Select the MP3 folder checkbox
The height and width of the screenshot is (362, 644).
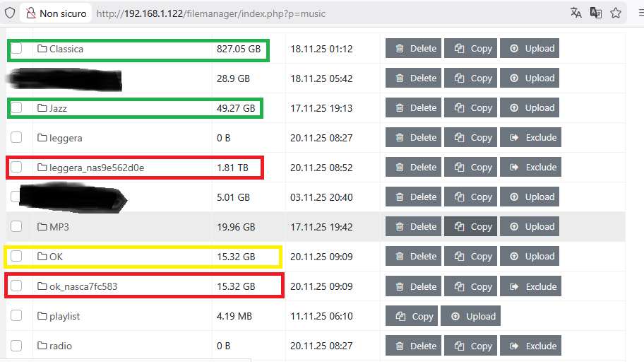17,227
